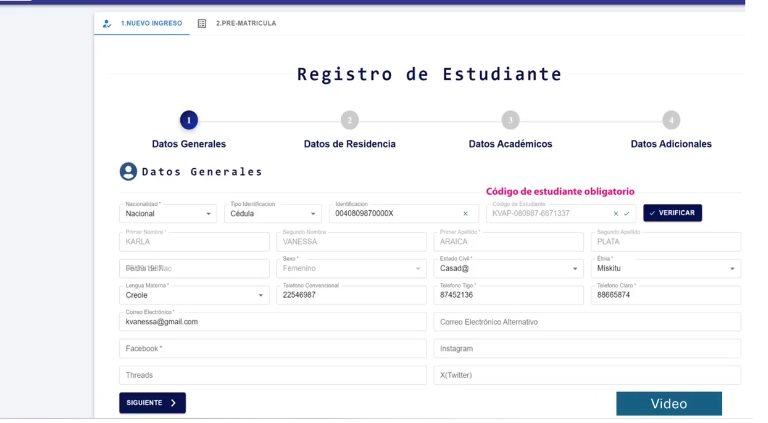Clear the Identificación field with X icon

point(465,213)
